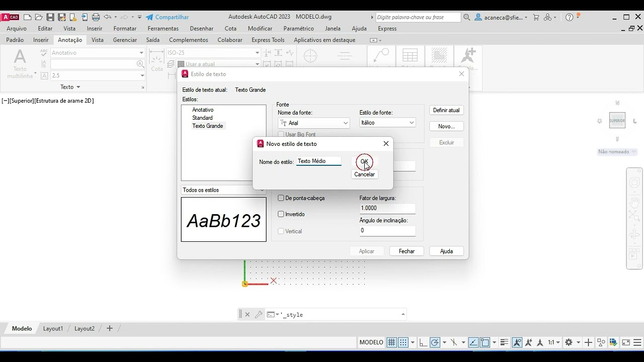The image size is (644, 362).
Task: Toggle lineweight display in status bar
Action: [504, 342]
